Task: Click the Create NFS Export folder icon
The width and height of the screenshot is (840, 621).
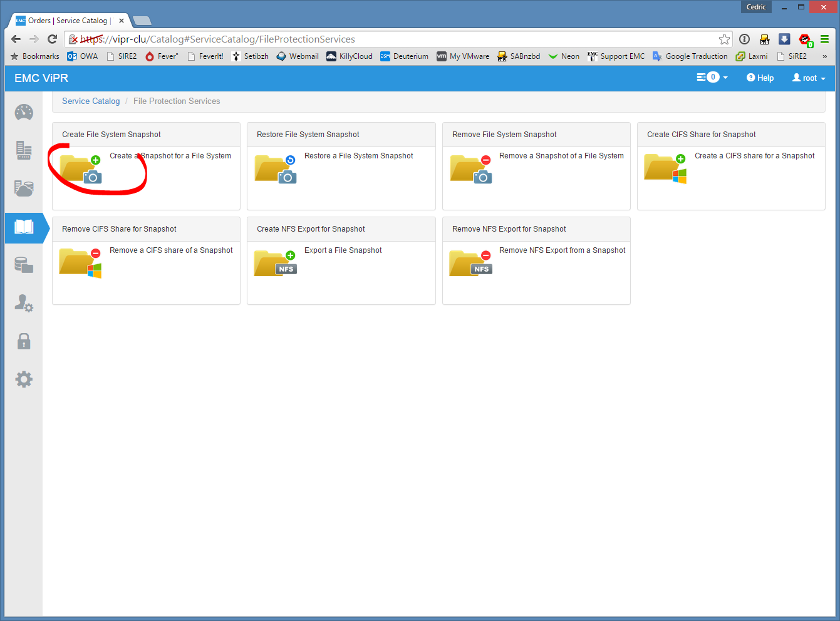Action: pyautogui.click(x=276, y=263)
